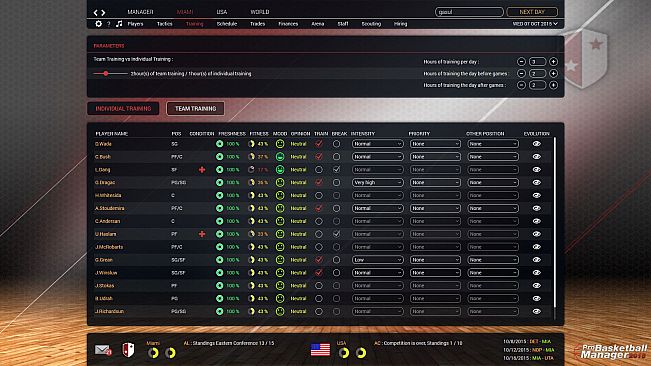This screenshot has height=366, width=651.
Task: View evolution eye for L.Deng
Action: 537,170
